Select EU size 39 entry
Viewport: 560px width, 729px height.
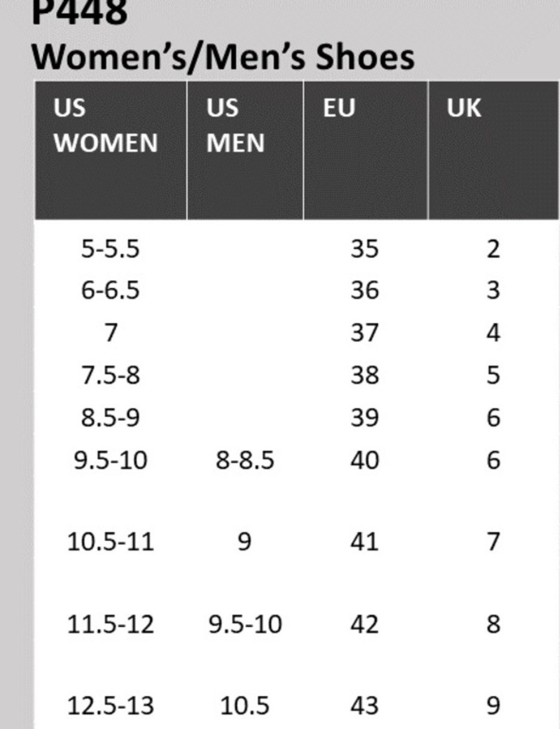tap(365, 418)
